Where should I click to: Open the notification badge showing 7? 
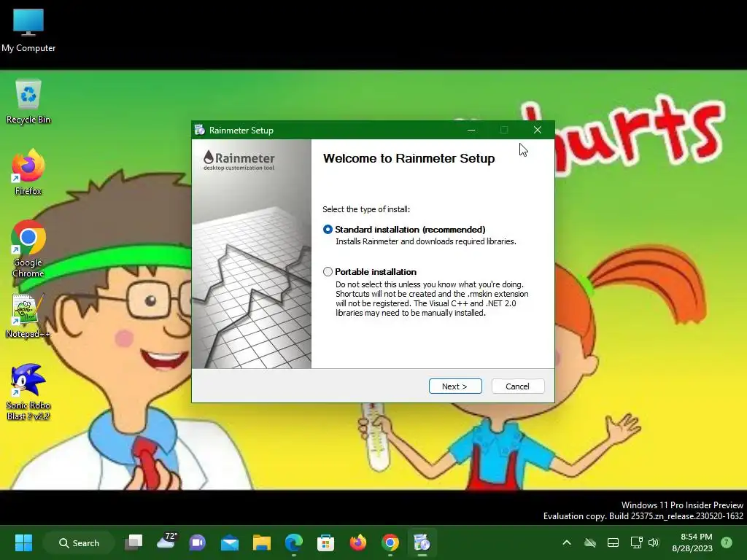727,542
